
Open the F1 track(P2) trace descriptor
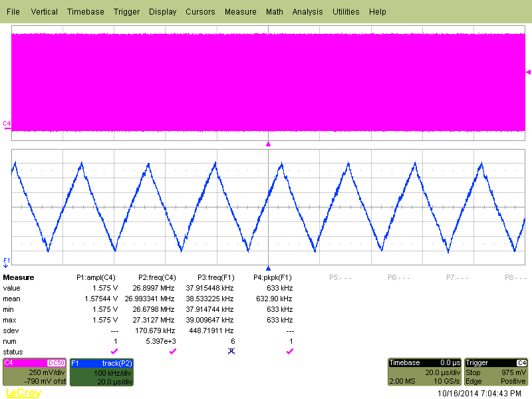tap(100, 372)
